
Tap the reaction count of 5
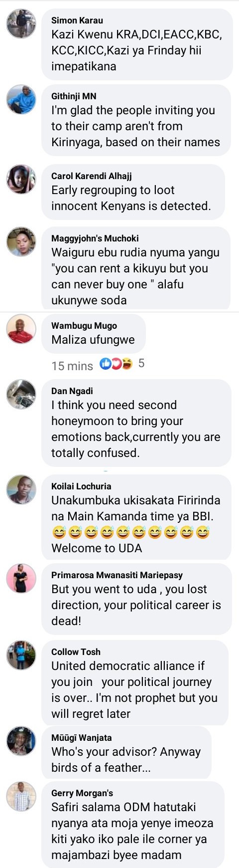click(141, 364)
